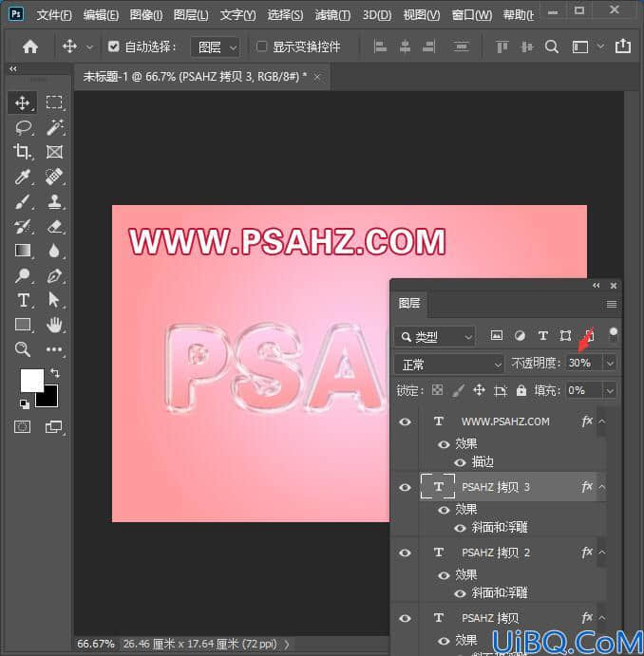Select the Lasso tool
Image resolution: width=644 pixels, height=656 pixels.
23,127
